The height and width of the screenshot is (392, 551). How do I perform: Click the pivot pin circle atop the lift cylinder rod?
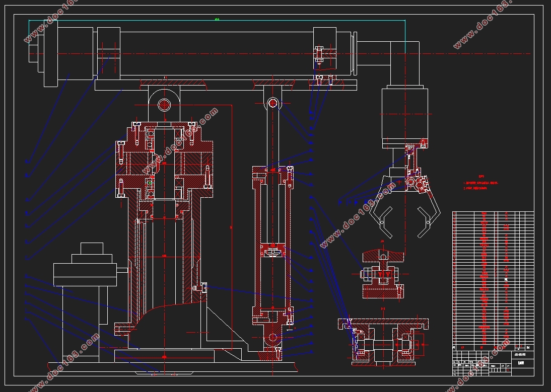(x=272, y=103)
